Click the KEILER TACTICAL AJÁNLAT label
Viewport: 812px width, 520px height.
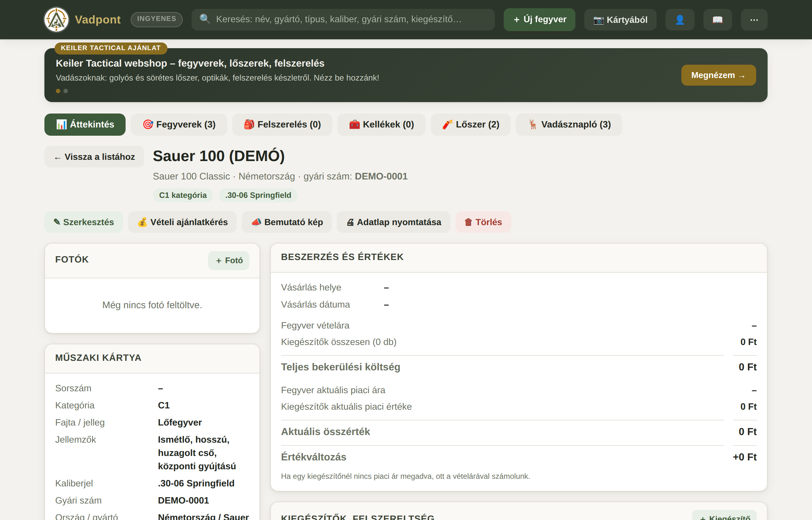pyautogui.click(x=111, y=48)
